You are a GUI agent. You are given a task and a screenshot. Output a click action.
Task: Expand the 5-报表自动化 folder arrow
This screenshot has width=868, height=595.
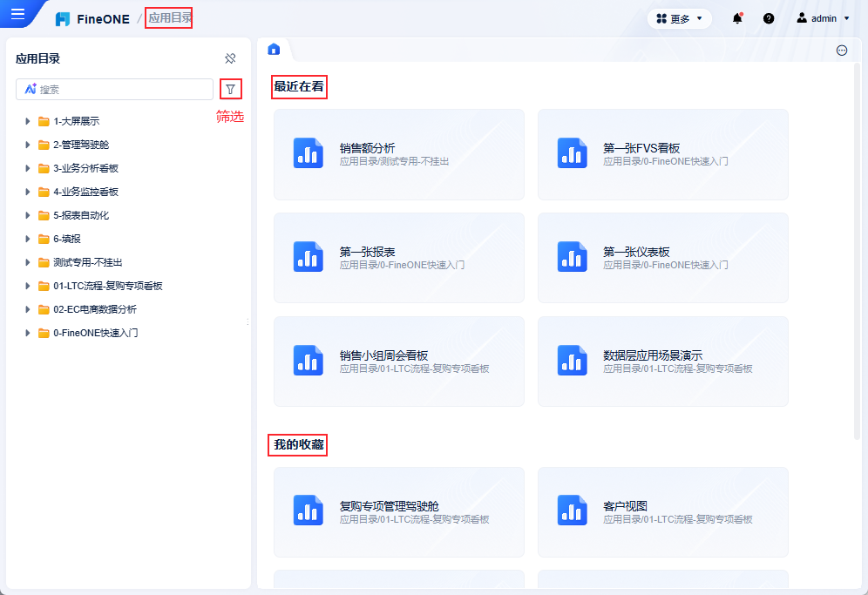[x=27, y=215]
